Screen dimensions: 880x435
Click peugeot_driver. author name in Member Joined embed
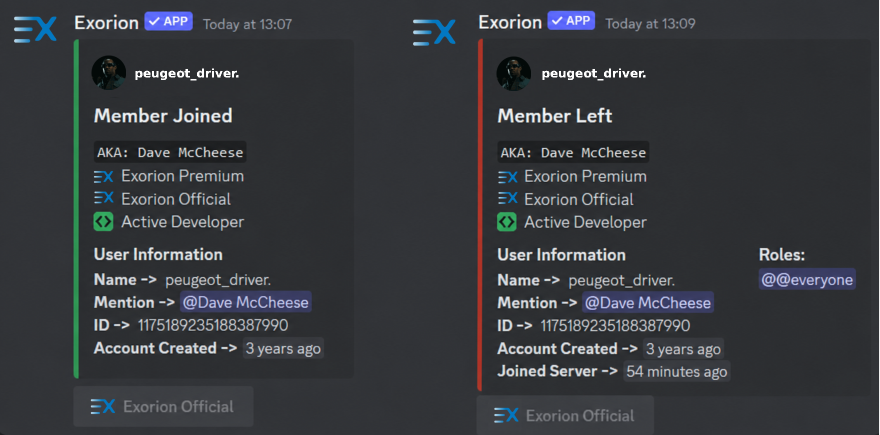187,74
